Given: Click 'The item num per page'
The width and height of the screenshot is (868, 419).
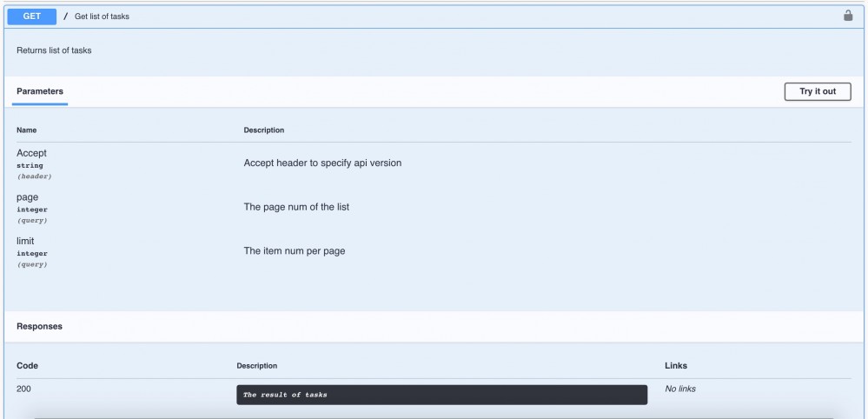Looking at the screenshot, I should (x=294, y=250).
